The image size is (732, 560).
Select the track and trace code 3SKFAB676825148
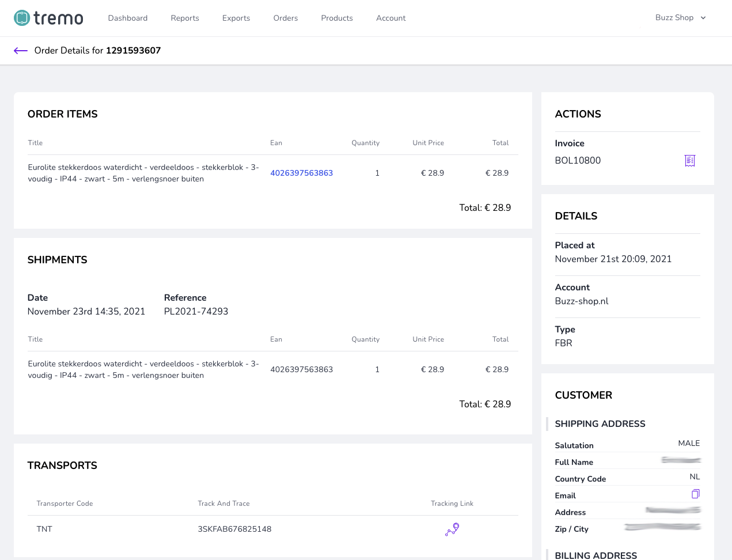(234, 529)
